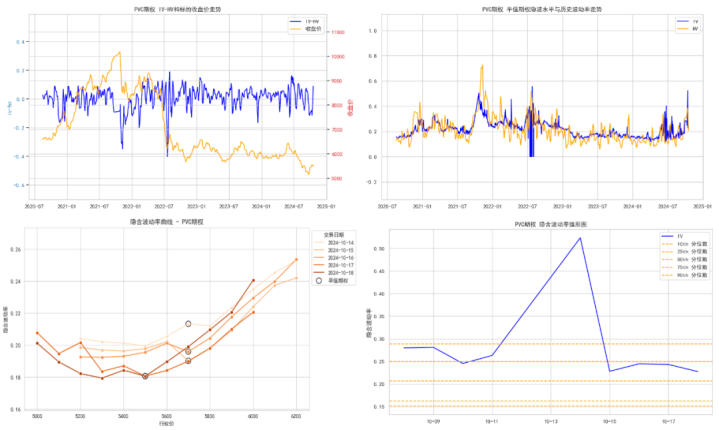The height and width of the screenshot is (430, 719).
Task: Select '平值期权' circle legend entry
Action: pyautogui.click(x=332, y=281)
